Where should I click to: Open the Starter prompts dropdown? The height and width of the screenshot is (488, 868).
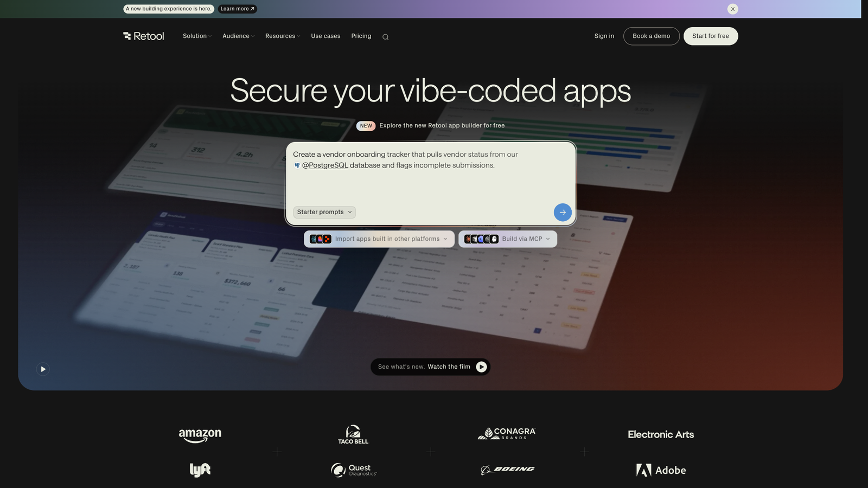click(324, 212)
